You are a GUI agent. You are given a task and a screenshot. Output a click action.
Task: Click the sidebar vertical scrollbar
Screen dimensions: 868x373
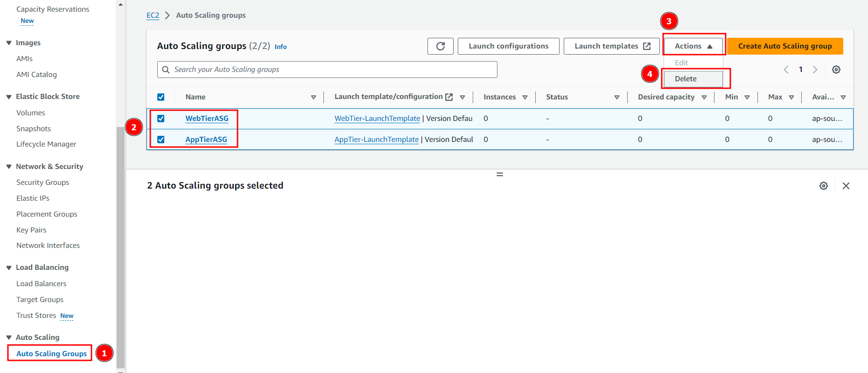coord(120,246)
